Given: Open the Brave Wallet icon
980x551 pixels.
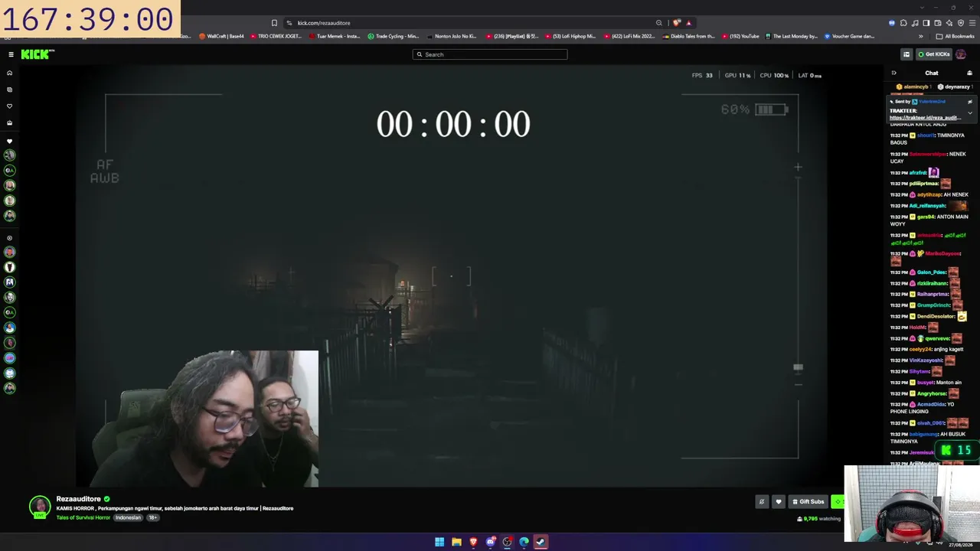Looking at the screenshot, I should 938,23.
